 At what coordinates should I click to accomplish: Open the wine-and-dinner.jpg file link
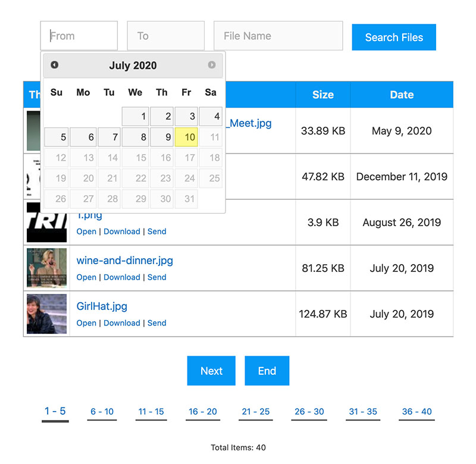click(124, 261)
